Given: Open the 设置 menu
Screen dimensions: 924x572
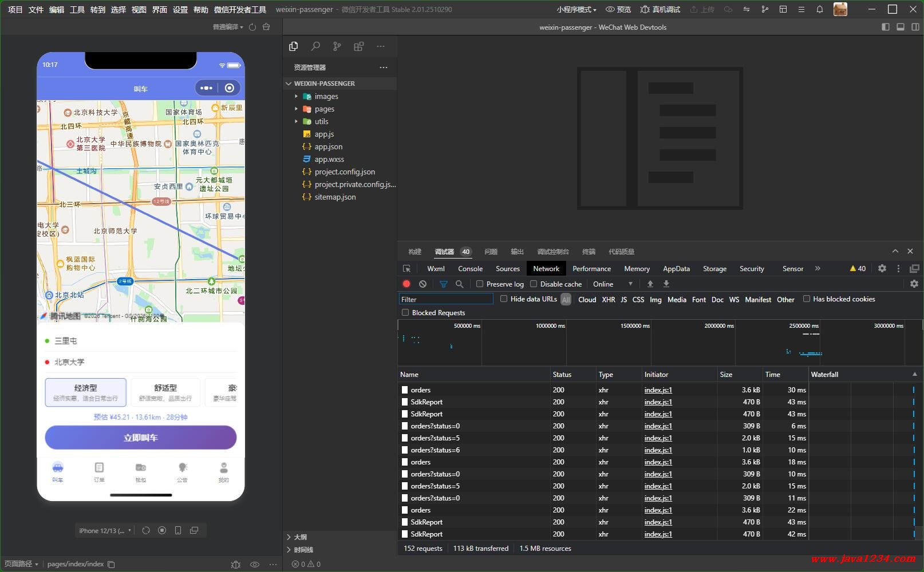Looking at the screenshot, I should coord(180,9).
